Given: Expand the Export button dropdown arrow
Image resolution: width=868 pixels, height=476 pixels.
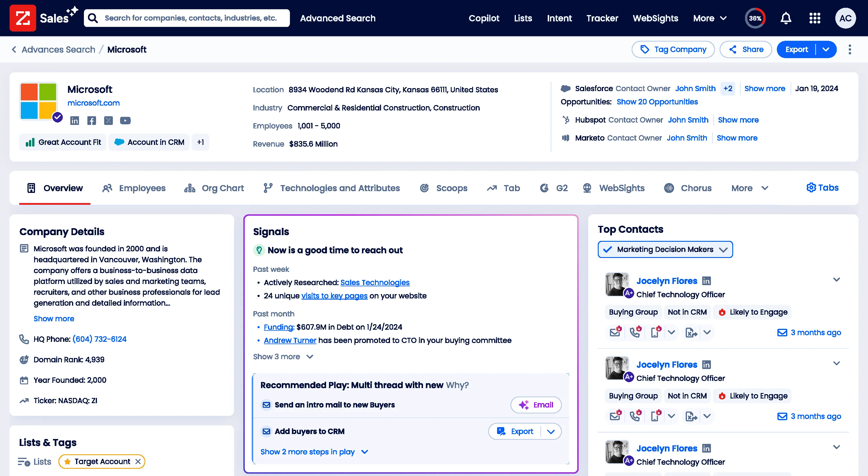Looking at the screenshot, I should pos(826,49).
